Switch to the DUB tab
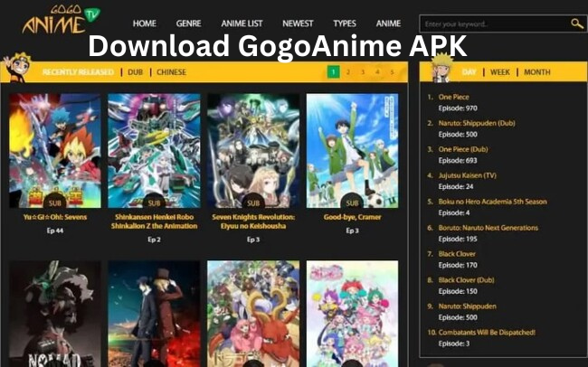Viewport: 588px width, 367px height. point(136,72)
